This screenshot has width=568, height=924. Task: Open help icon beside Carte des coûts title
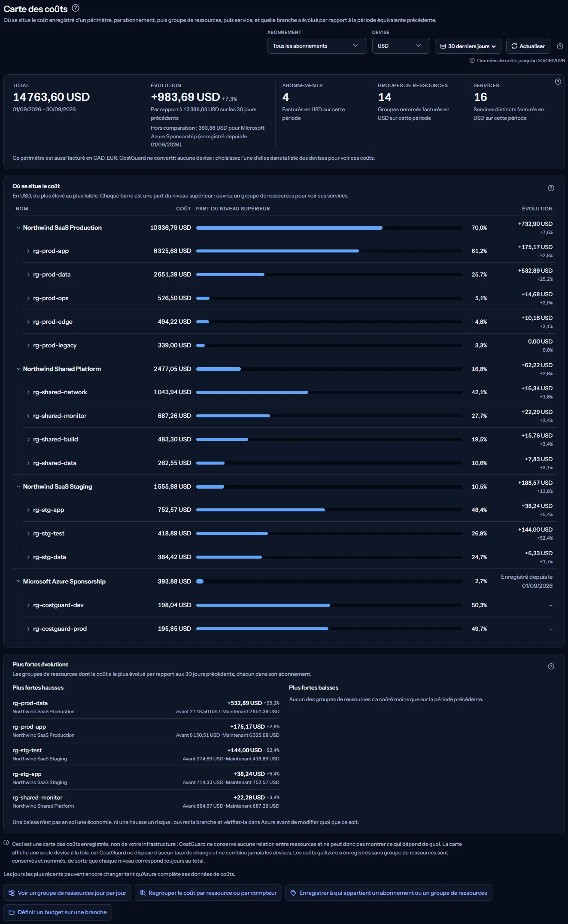[76, 8]
